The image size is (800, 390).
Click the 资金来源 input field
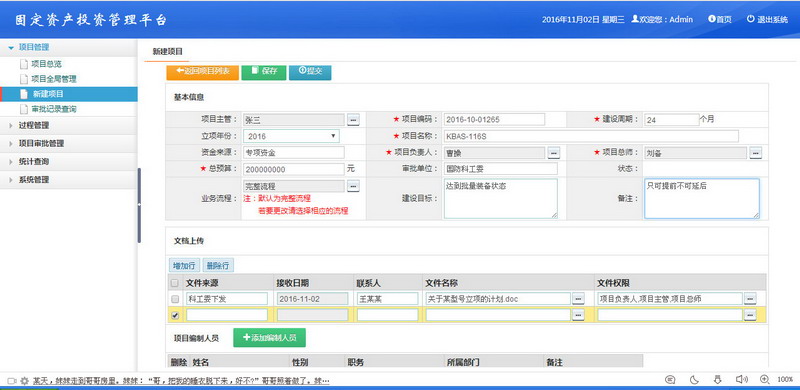click(294, 153)
